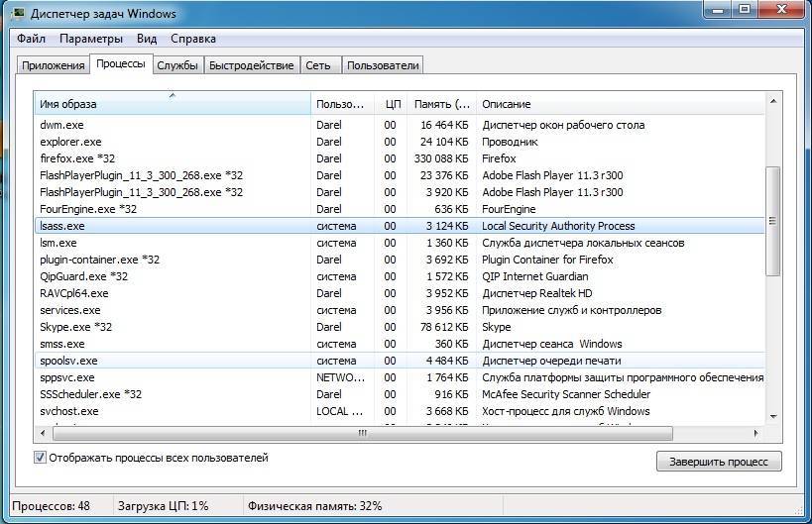Viewport: 812px width, 524px height.
Task: Switch to the Сеть tab
Action: click(x=318, y=65)
